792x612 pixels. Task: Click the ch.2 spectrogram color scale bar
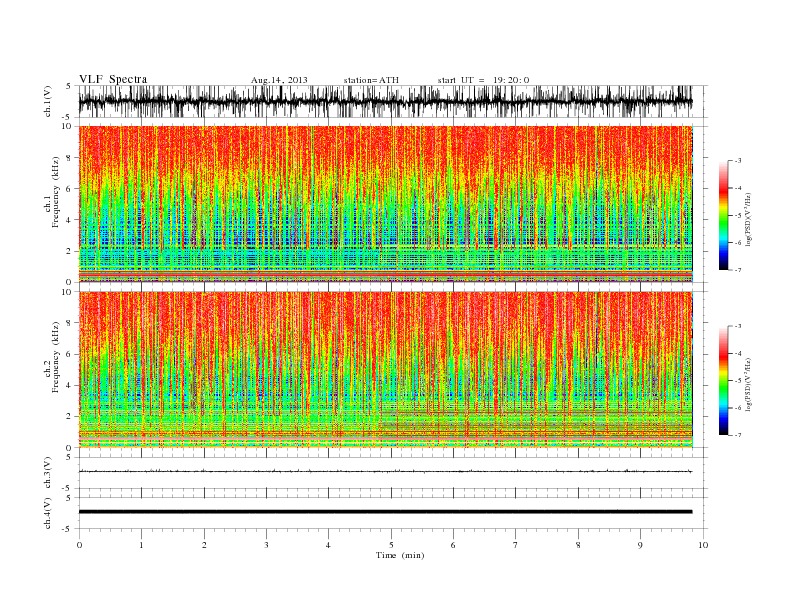click(x=723, y=381)
